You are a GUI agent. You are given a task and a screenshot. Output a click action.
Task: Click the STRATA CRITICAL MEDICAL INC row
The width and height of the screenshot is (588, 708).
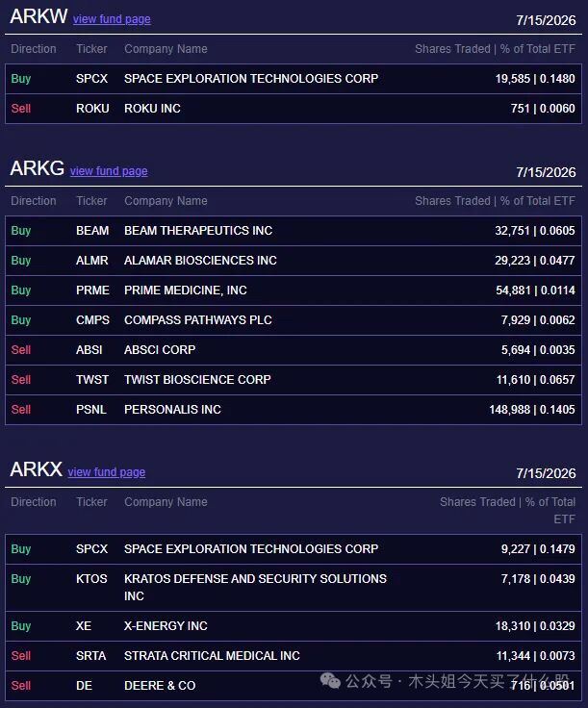pos(294,656)
